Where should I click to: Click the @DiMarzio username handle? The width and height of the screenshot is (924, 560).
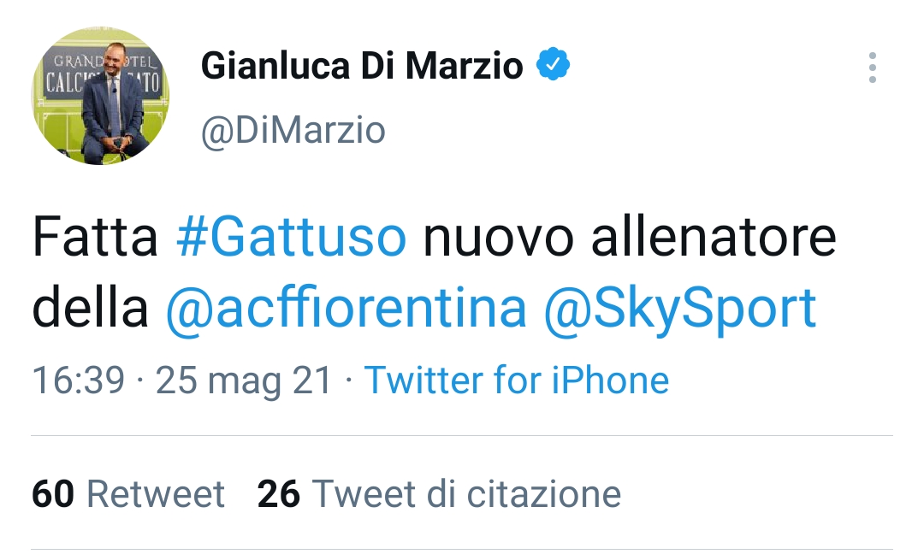click(294, 130)
